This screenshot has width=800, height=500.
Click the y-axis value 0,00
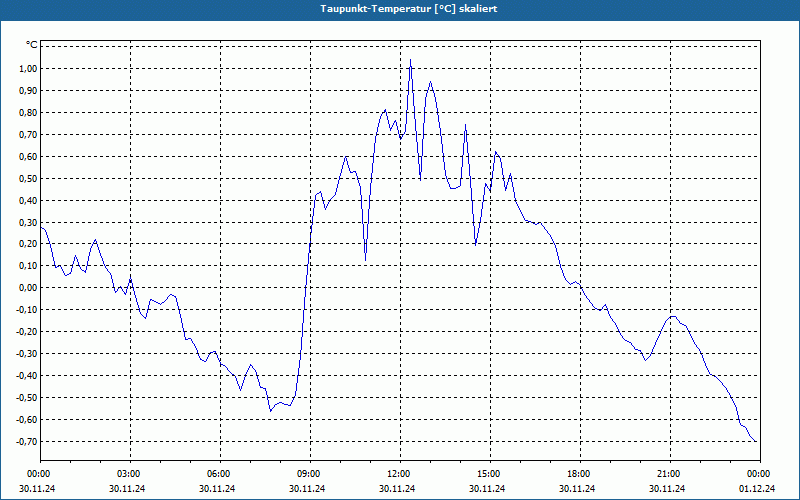pos(28,287)
